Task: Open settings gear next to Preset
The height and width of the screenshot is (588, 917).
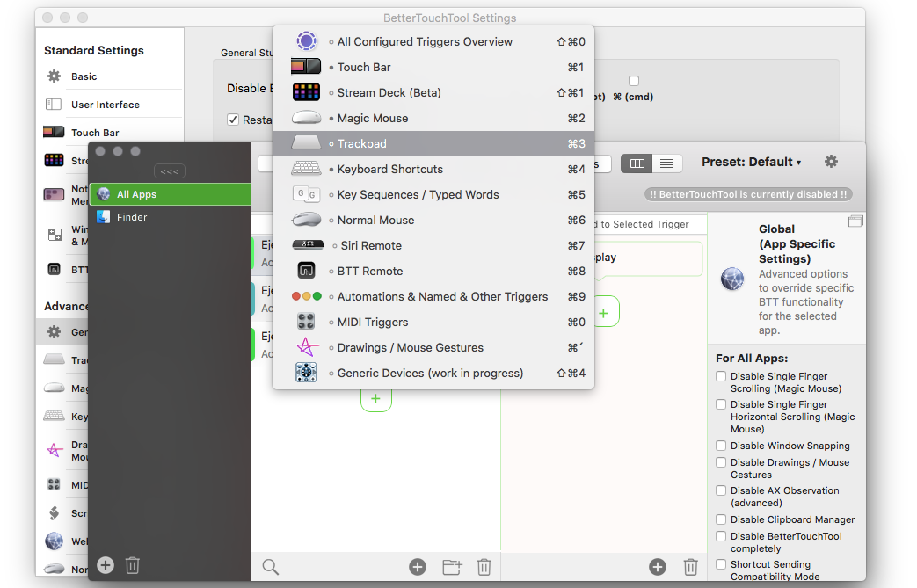Action: (x=831, y=162)
